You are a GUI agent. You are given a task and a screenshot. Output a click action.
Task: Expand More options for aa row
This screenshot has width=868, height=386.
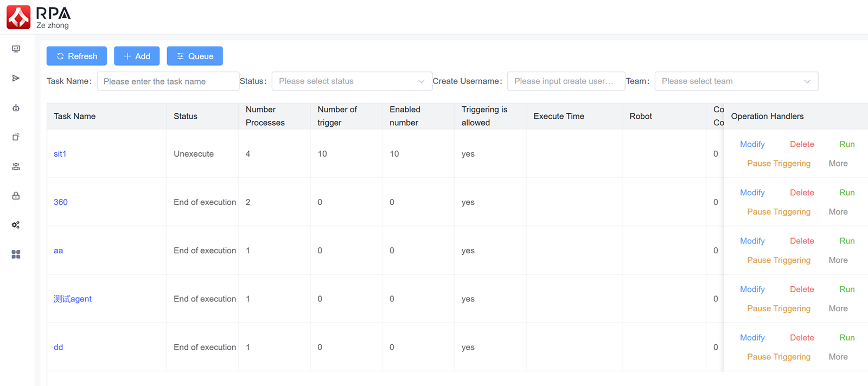point(838,260)
